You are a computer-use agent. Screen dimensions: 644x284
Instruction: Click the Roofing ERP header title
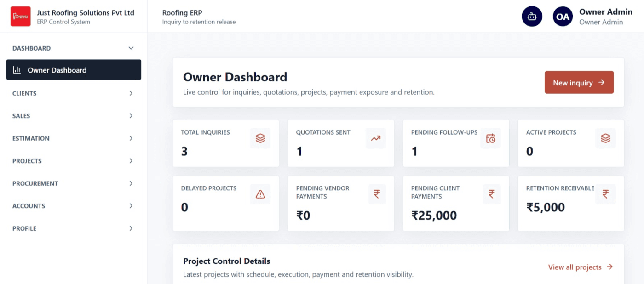[182, 13]
